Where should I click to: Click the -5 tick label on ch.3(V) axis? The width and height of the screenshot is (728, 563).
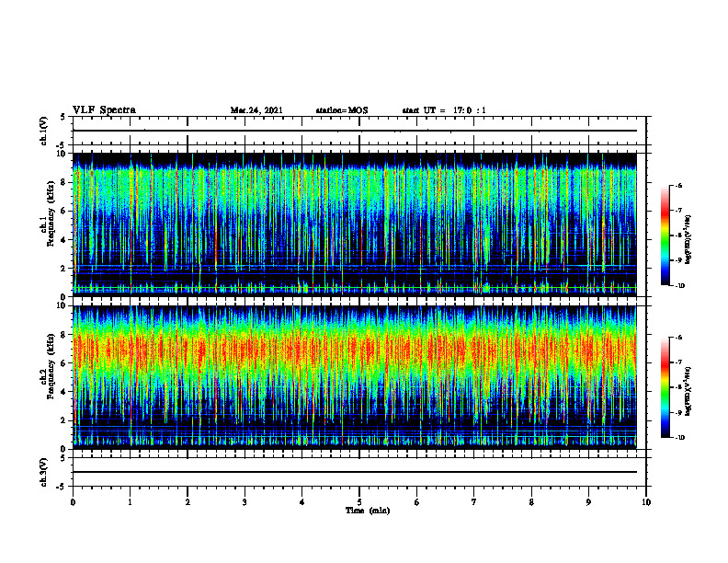pyautogui.click(x=62, y=487)
